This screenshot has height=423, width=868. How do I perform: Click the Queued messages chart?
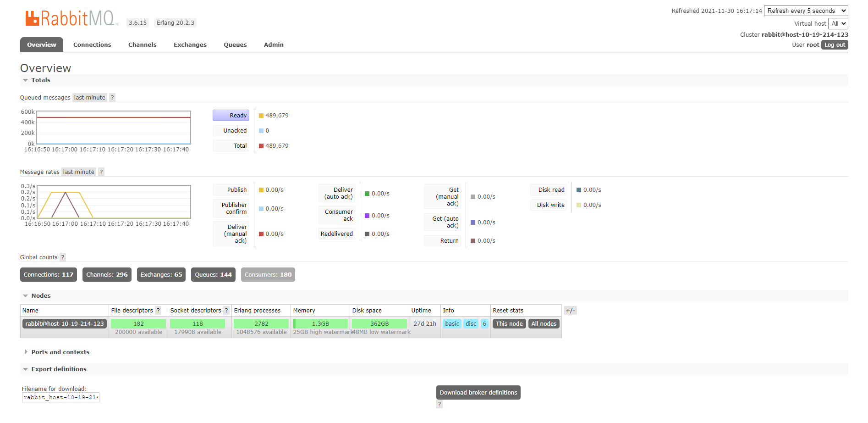[114, 128]
